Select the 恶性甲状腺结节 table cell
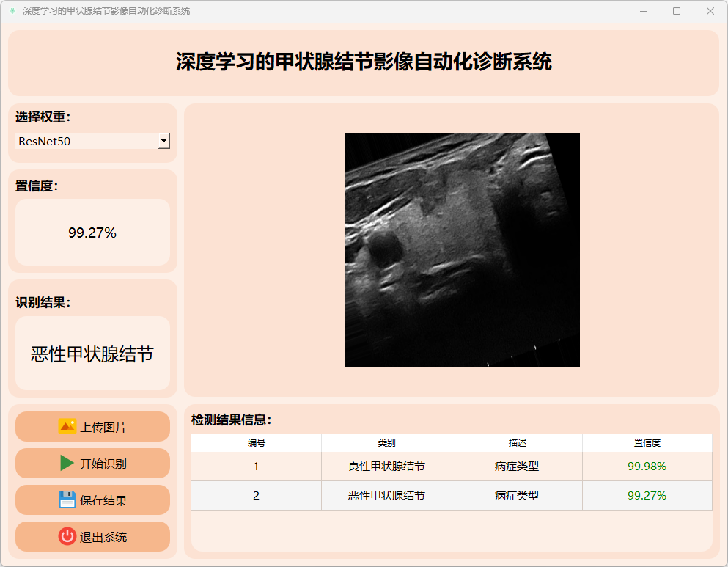This screenshot has width=728, height=567. click(386, 496)
